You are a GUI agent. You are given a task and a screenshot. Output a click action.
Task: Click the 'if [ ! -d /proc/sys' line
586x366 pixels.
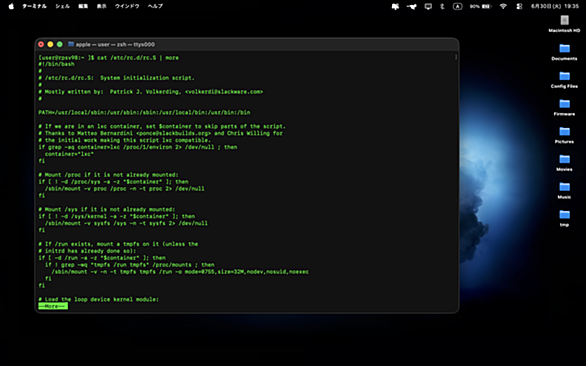pyautogui.click(x=113, y=182)
